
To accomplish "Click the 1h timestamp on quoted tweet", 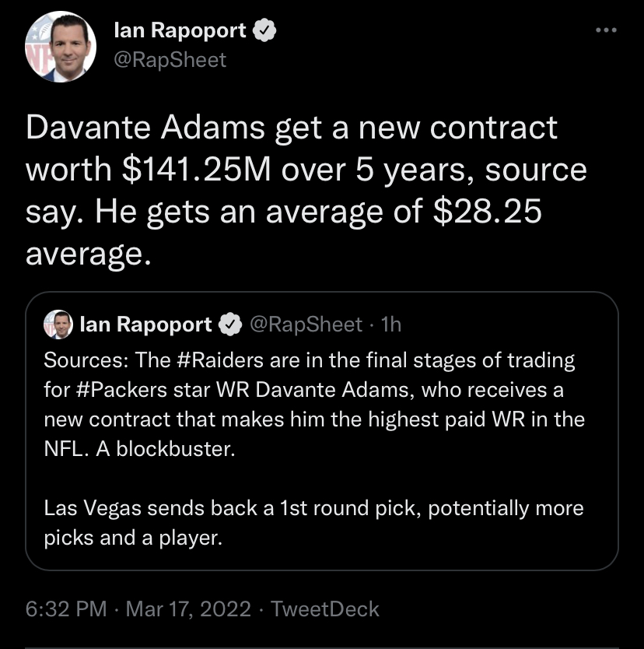I will (391, 324).
